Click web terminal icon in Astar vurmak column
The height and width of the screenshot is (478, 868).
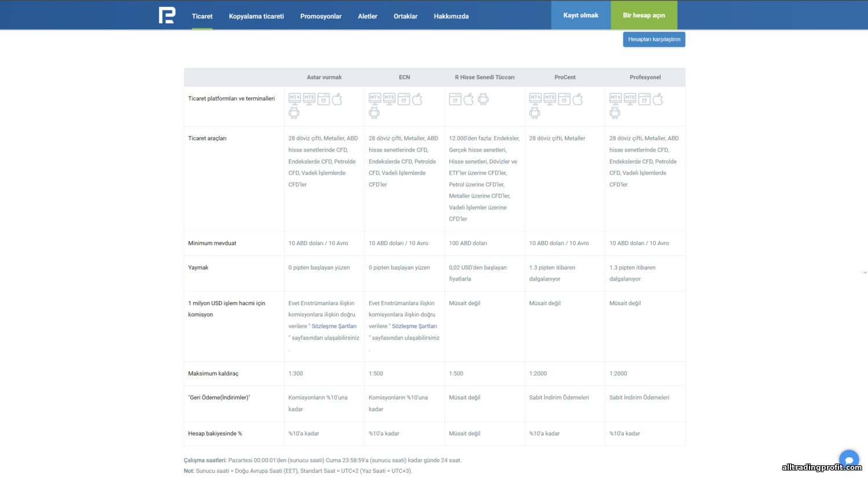click(323, 99)
